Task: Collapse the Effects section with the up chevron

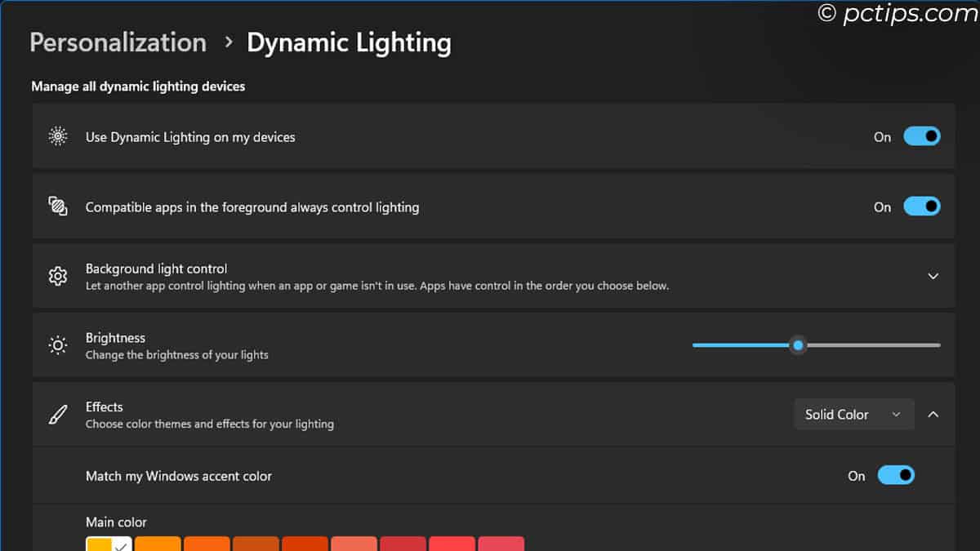Action: click(x=933, y=415)
